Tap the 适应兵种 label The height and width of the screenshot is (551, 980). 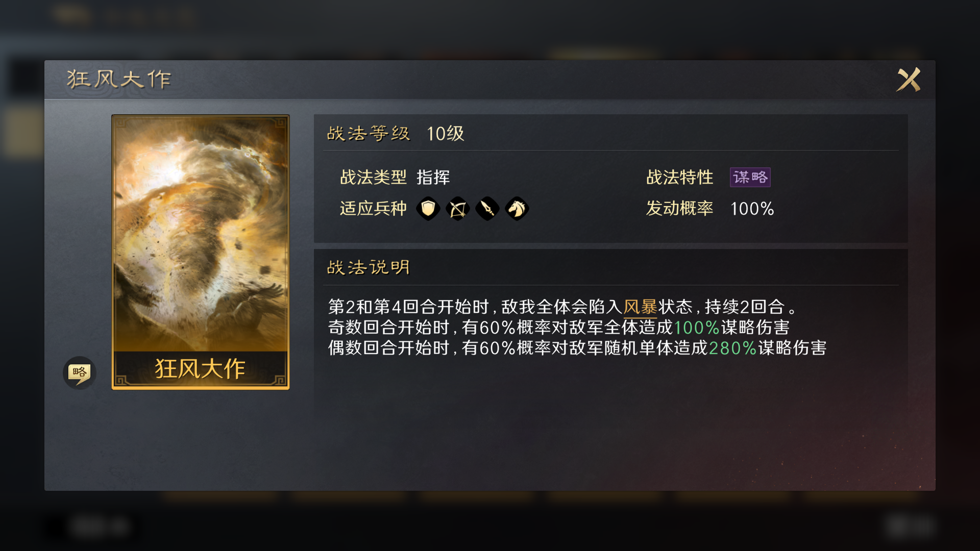(x=373, y=208)
